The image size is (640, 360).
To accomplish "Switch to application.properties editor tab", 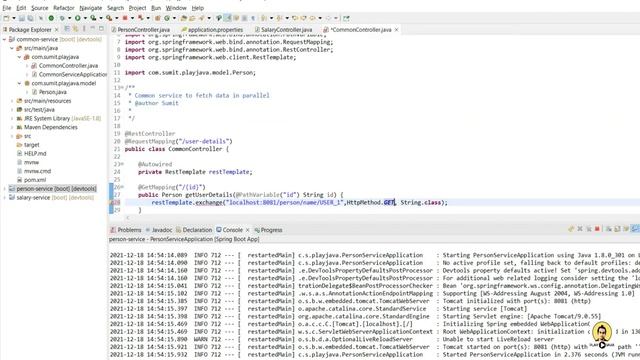I will (x=212, y=29).
